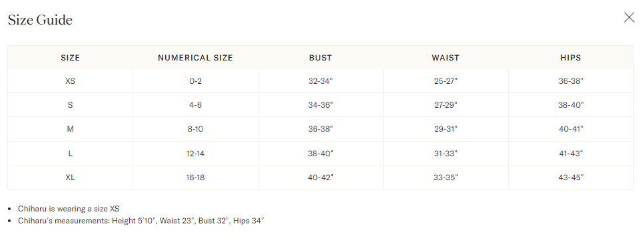Select the SIZE column header

70,58
